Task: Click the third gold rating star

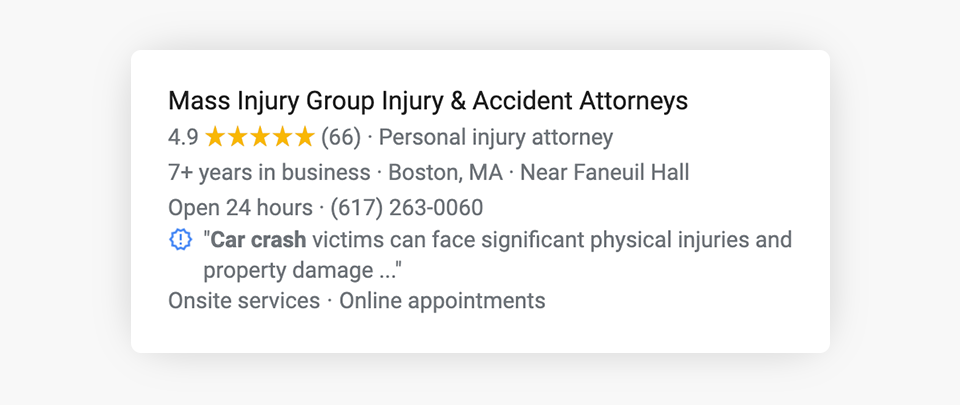Action: coord(260,137)
